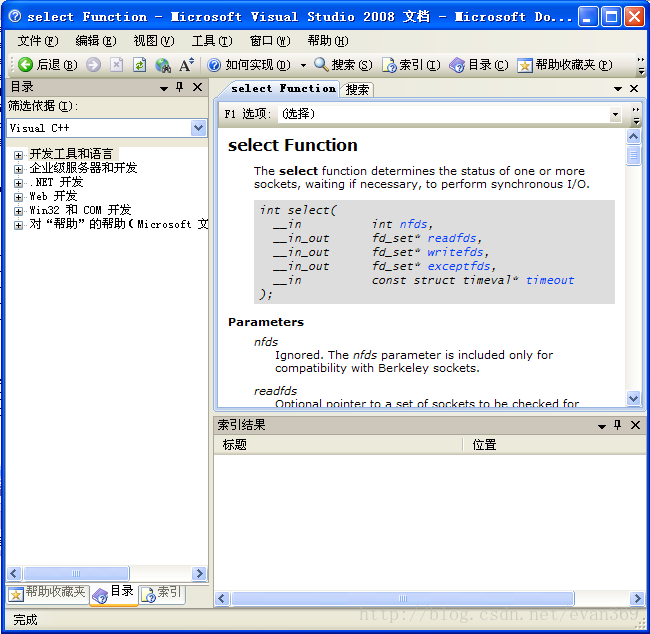This screenshot has width=650, height=634.
Task: Open Index Results panel position dropdown
Action: (x=601, y=426)
